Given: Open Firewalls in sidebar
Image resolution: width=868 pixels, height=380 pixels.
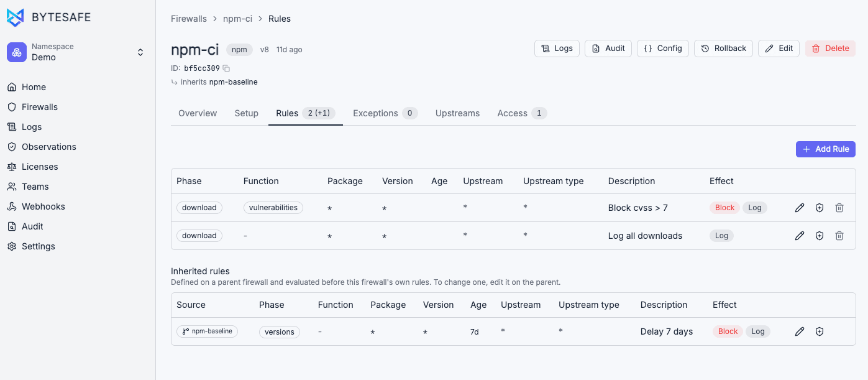Looking at the screenshot, I should coord(39,107).
